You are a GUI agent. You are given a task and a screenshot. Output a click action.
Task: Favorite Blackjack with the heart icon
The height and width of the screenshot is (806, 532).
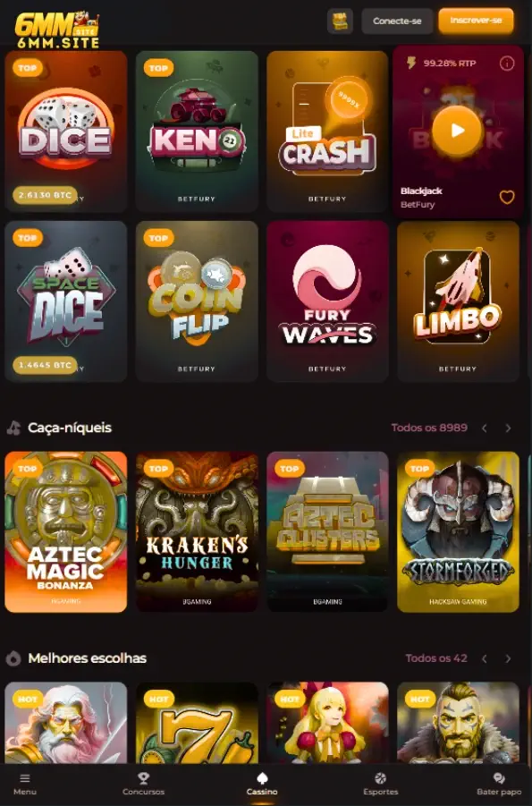[x=507, y=197]
